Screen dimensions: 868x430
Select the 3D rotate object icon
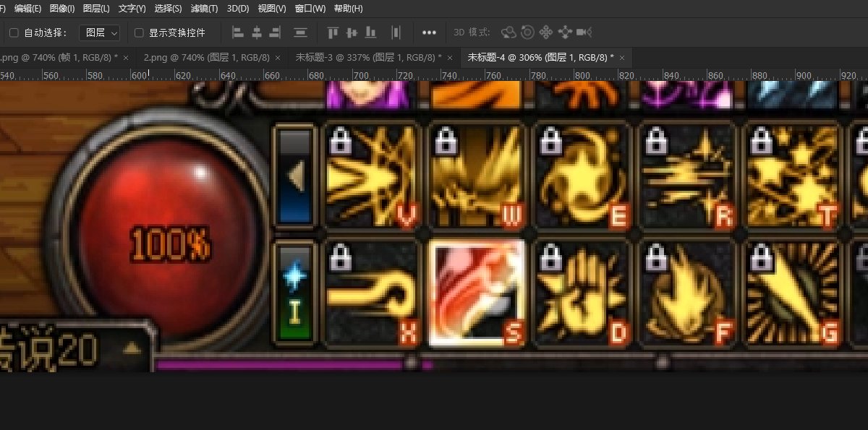tap(509, 33)
